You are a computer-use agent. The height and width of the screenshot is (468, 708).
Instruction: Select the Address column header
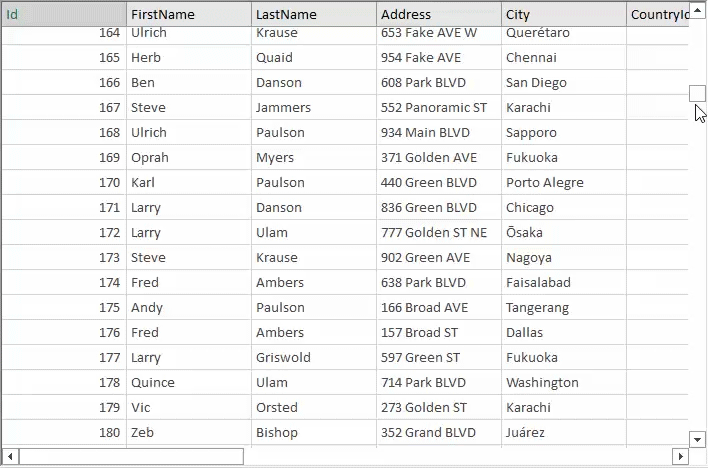[439, 14]
